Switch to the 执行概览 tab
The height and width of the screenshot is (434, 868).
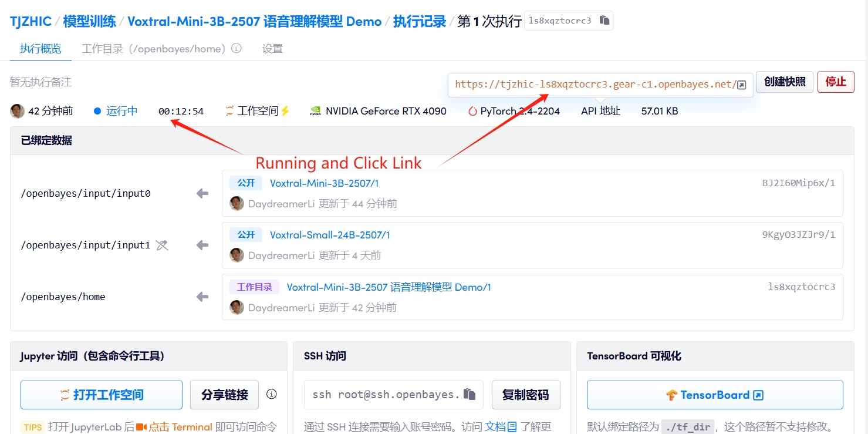click(40, 49)
